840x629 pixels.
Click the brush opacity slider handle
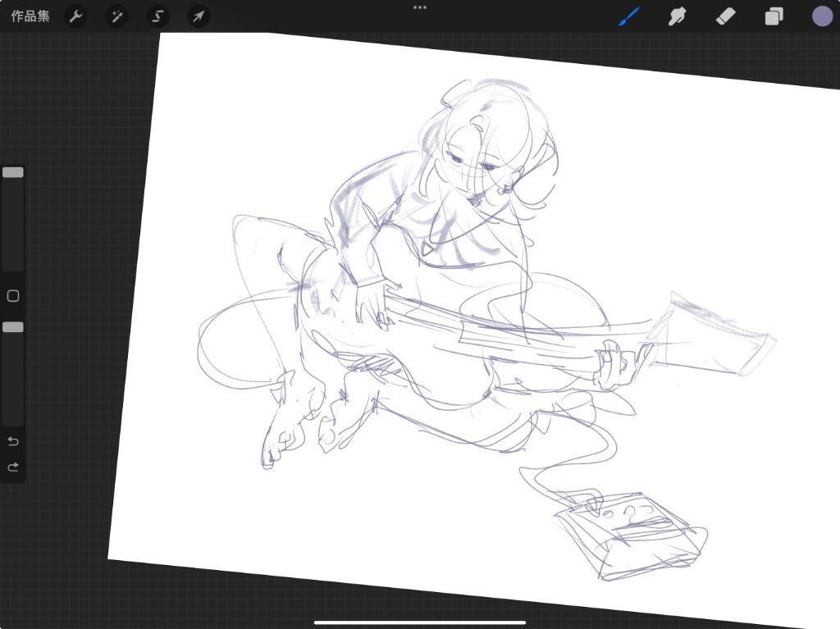[x=13, y=327]
